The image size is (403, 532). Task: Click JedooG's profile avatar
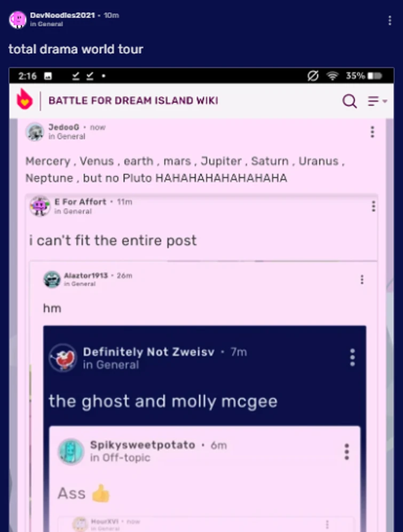(35, 131)
